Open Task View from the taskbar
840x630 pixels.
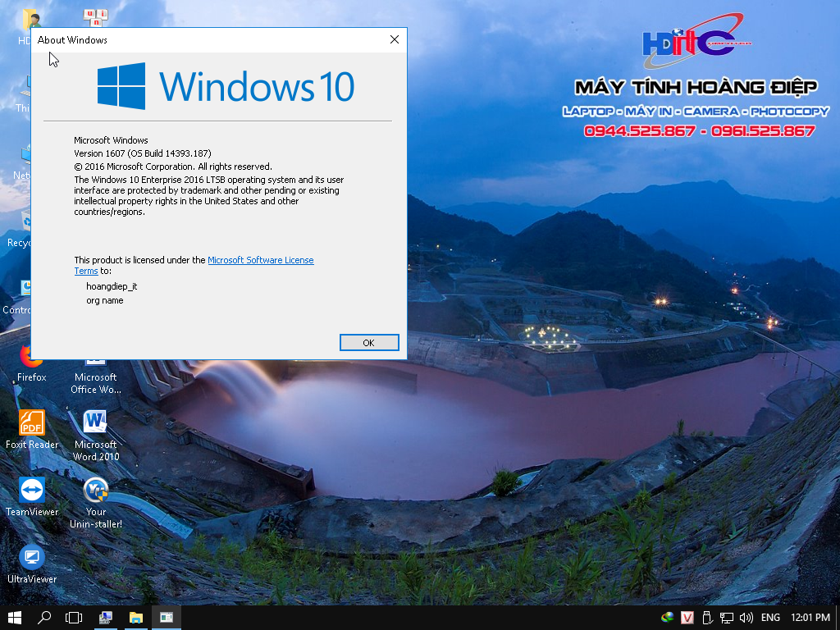pos(74,618)
